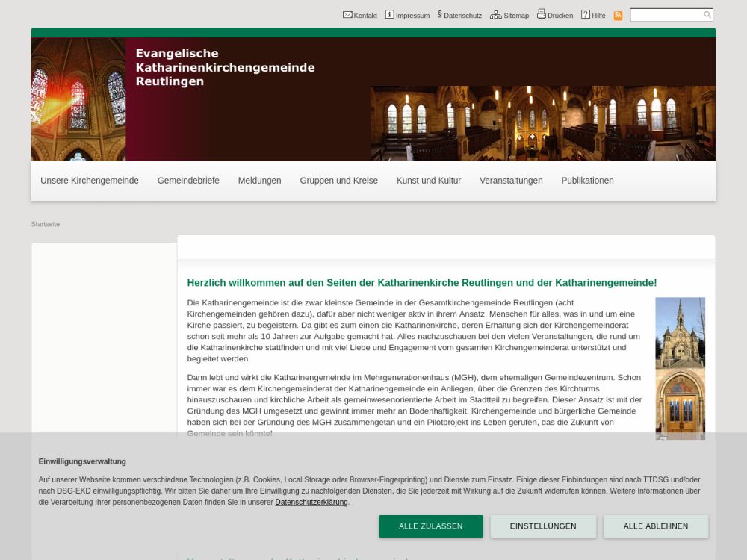747x560 pixels.
Task: Click the Drucken printer icon
Action: (x=541, y=14)
